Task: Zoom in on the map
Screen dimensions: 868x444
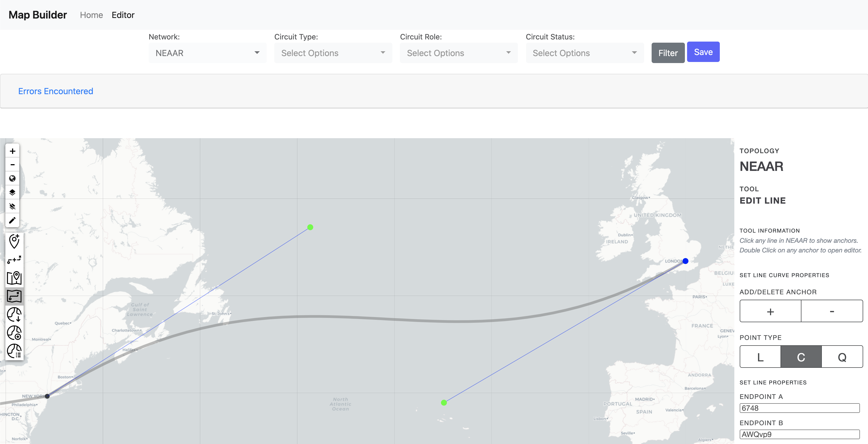Action: [x=12, y=151]
